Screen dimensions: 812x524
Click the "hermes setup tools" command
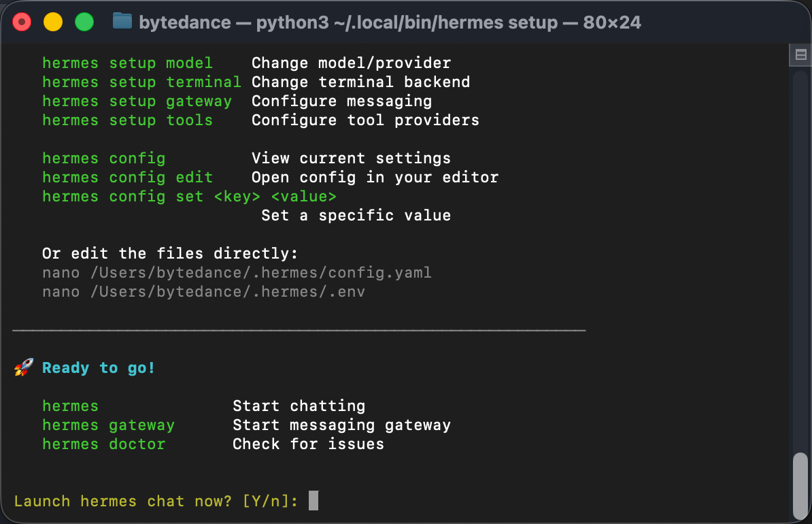(x=127, y=120)
